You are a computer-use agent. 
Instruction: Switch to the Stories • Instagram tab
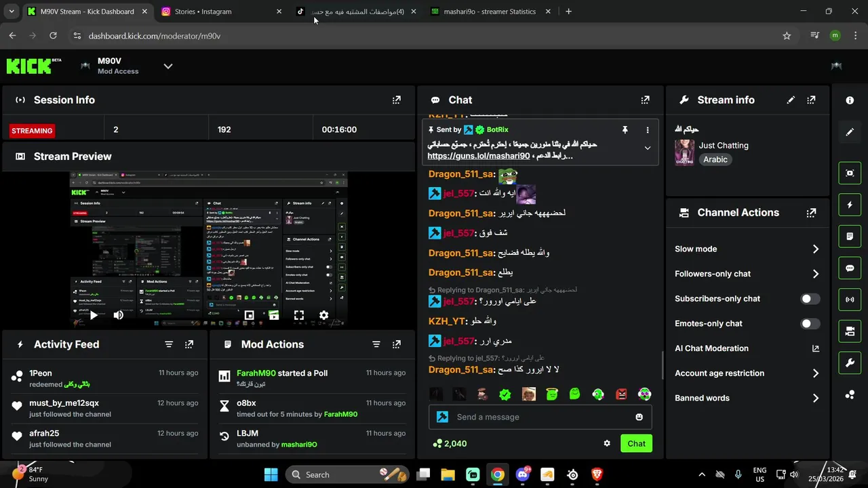[x=220, y=12]
